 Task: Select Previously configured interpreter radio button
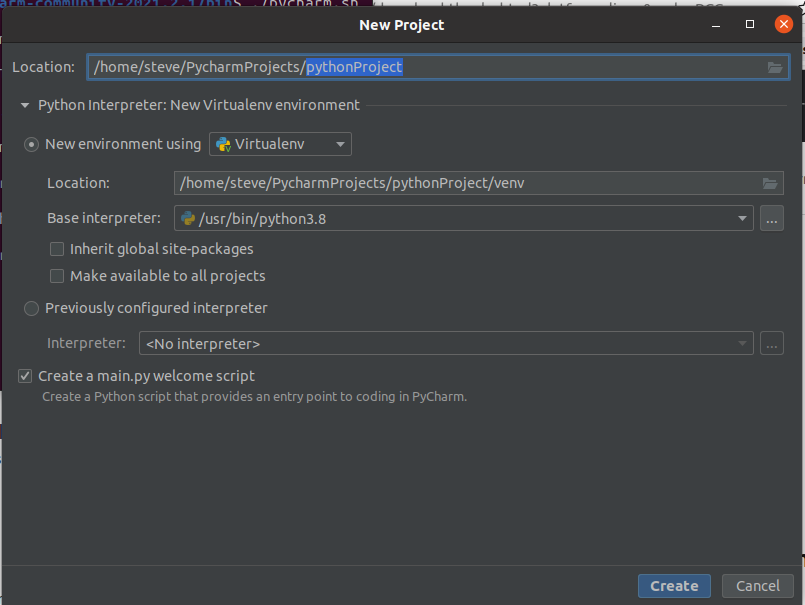[31, 308]
